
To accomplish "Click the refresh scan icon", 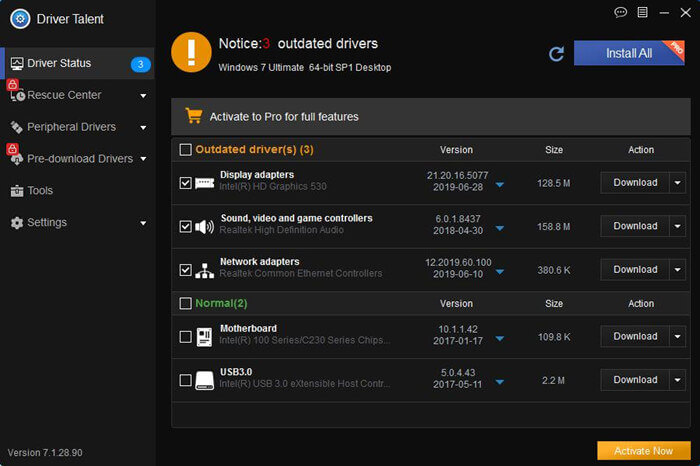I will (x=556, y=54).
